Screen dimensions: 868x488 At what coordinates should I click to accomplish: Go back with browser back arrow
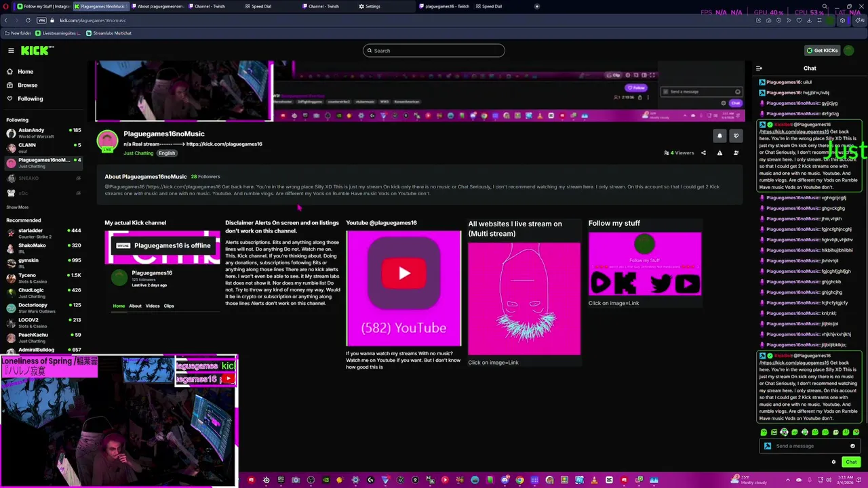(x=5, y=20)
